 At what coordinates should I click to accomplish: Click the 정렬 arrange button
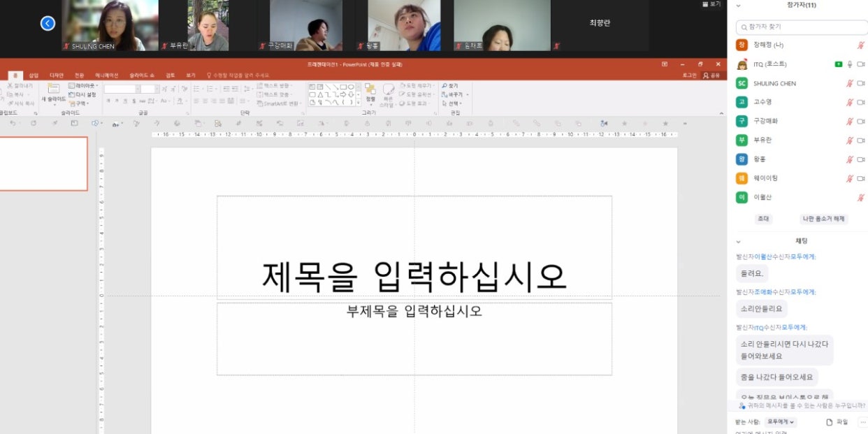coord(370,94)
